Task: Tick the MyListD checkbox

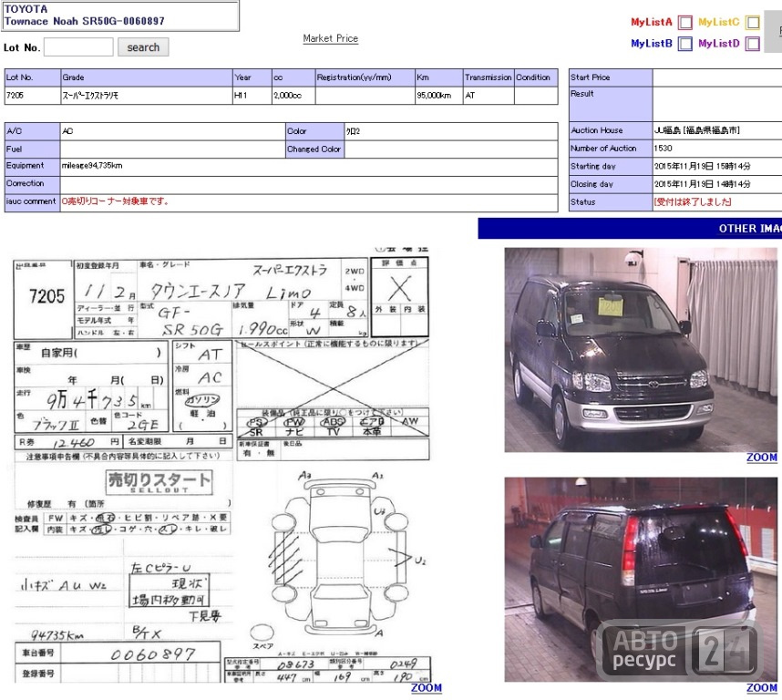Action: click(753, 44)
